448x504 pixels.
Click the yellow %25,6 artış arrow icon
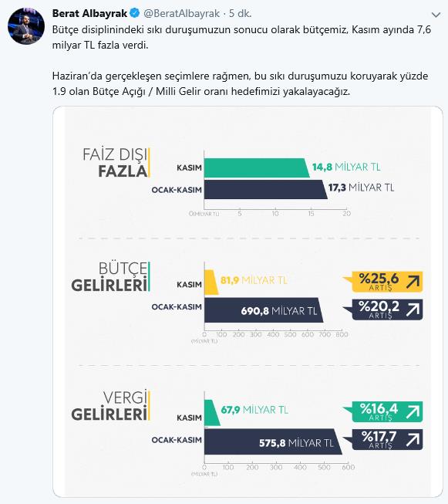point(413,282)
